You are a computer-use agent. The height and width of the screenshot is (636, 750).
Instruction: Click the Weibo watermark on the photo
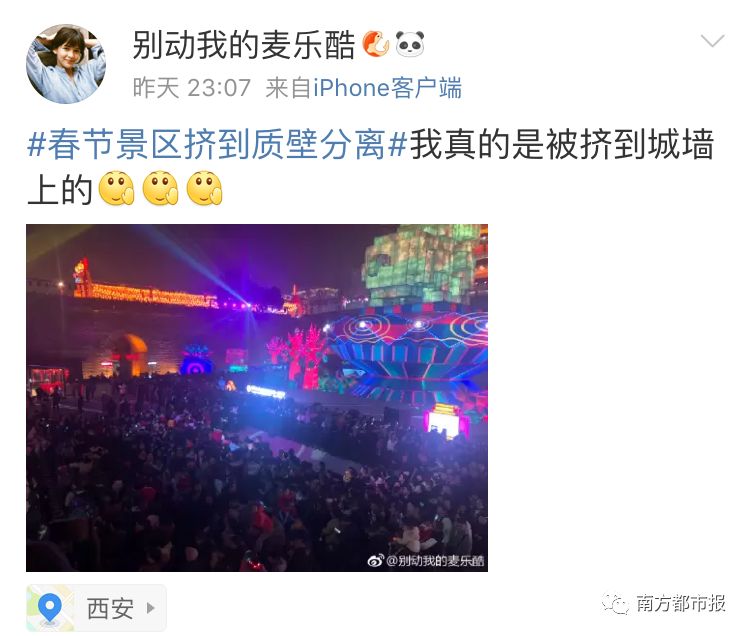click(426, 560)
